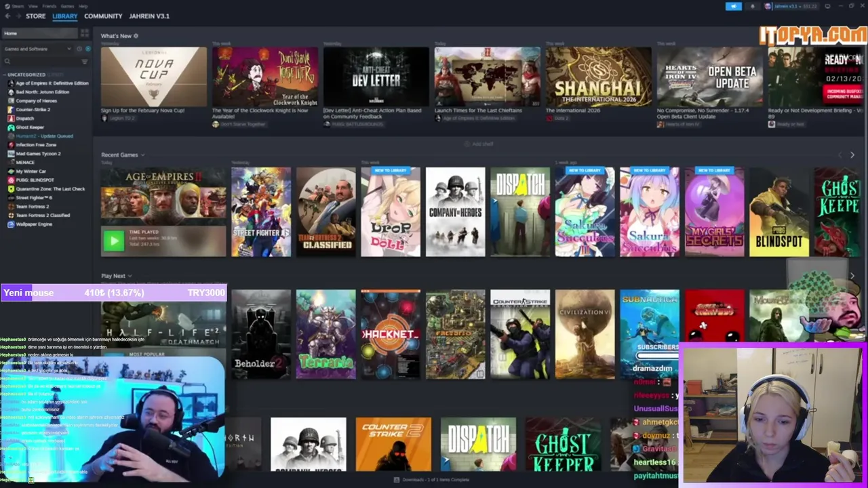Click Street Fighter 6 icon in sidebar
The height and width of the screenshot is (488, 868).
[11, 197]
